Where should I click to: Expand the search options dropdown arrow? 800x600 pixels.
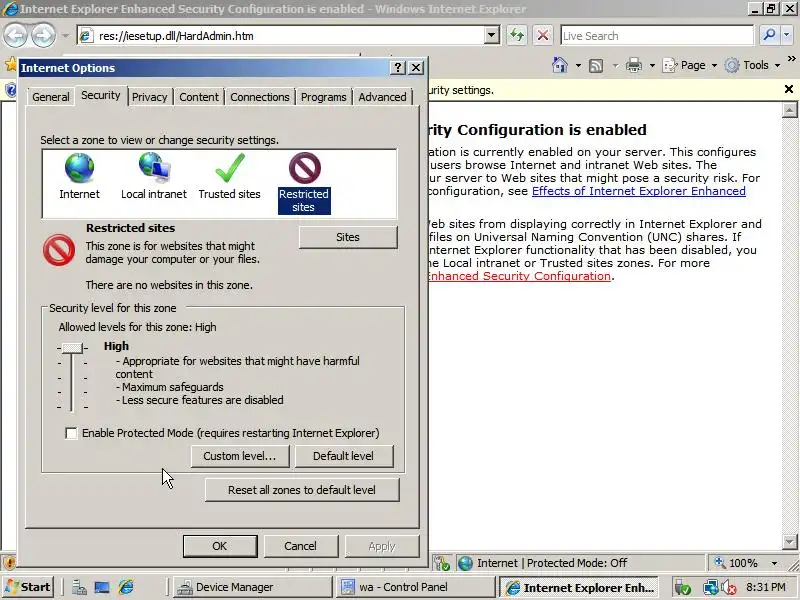(x=786, y=35)
